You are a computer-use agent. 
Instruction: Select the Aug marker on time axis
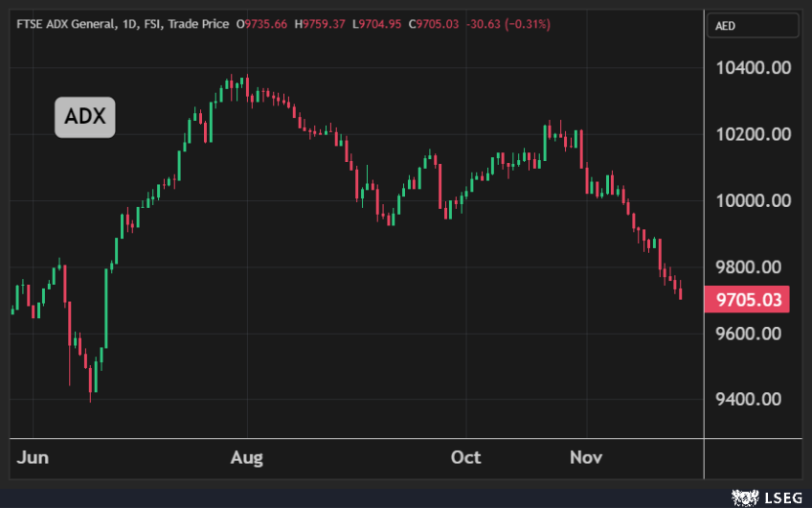pyautogui.click(x=248, y=457)
